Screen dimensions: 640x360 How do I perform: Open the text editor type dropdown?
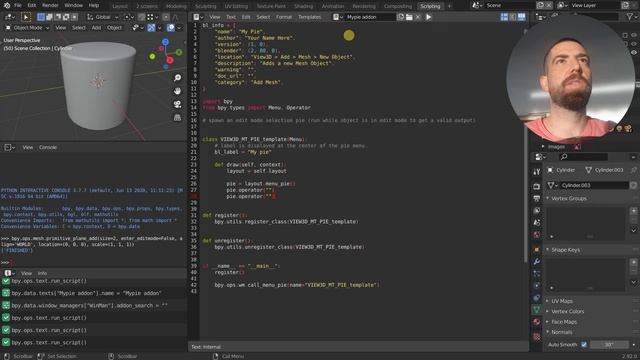pos(198,17)
